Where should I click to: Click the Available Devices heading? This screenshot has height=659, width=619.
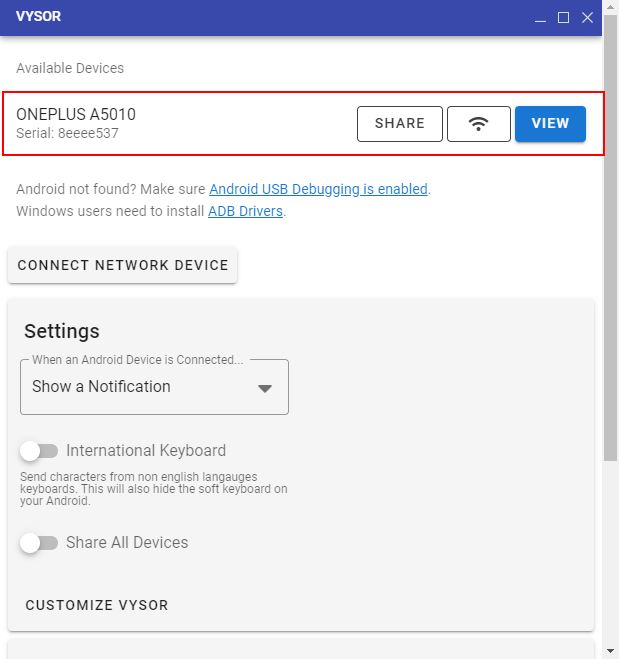pos(70,68)
